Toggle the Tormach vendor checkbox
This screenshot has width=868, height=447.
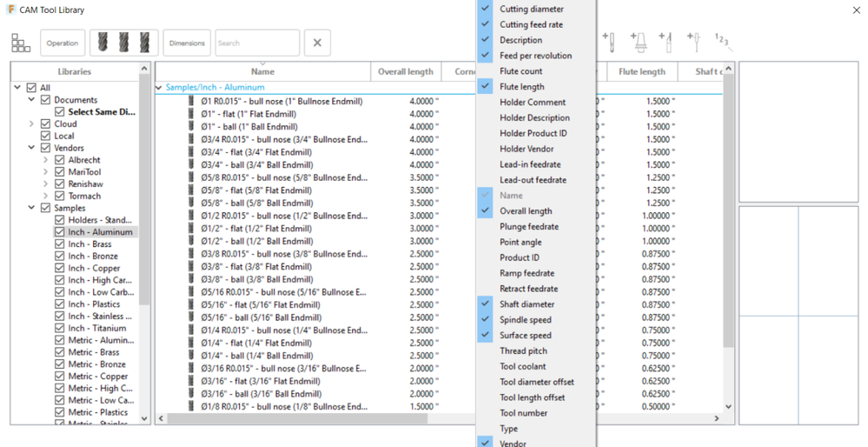60,196
